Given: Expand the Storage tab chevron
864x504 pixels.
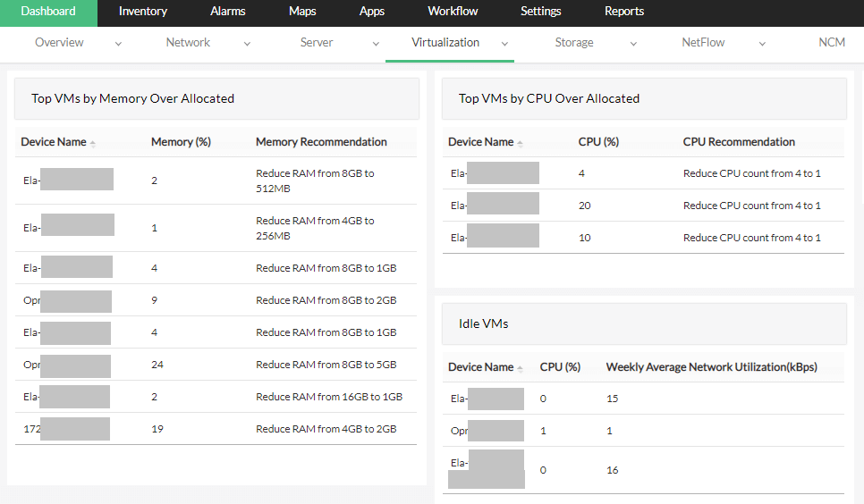Looking at the screenshot, I should coord(633,44).
